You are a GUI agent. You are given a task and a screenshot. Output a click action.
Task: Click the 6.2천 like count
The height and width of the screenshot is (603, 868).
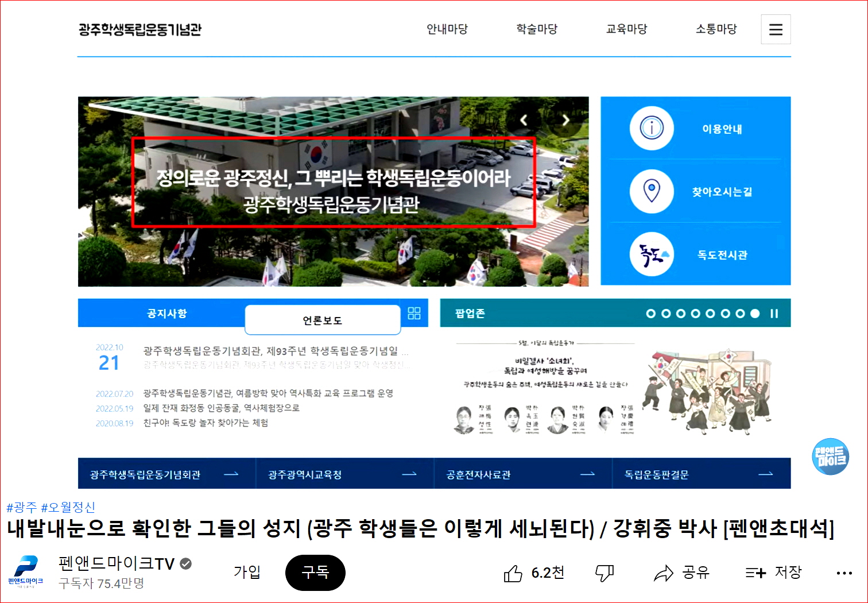pos(548,573)
